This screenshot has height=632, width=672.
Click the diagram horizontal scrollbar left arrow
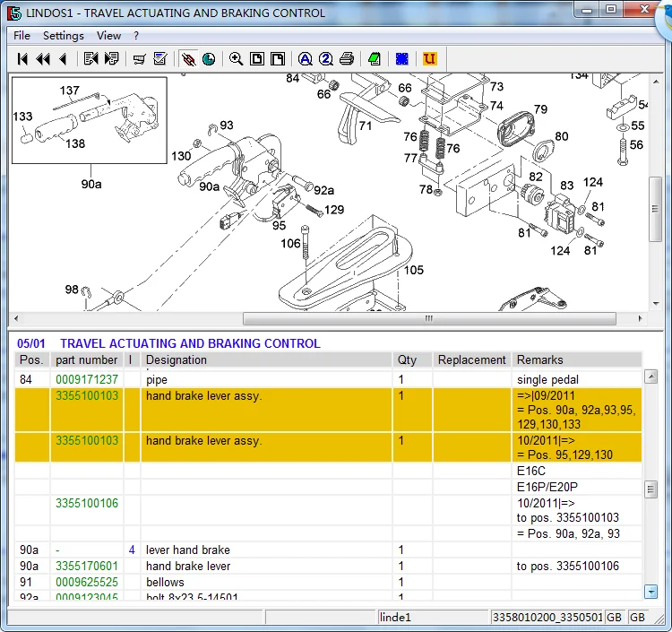click(16, 318)
